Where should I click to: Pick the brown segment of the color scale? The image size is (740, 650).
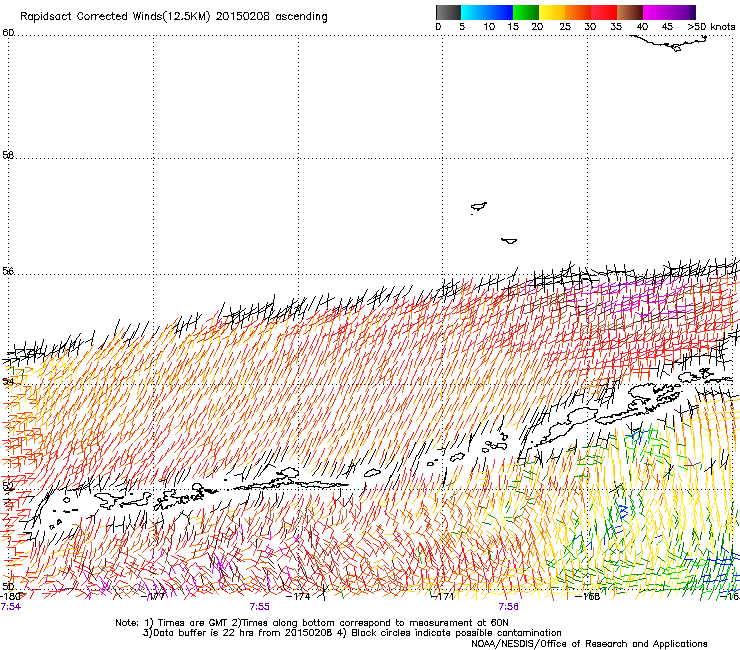tap(630, 12)
